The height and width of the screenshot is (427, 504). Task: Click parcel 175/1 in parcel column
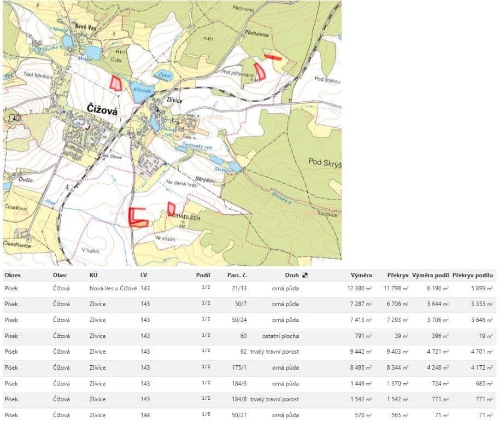[x=239, y=367]
